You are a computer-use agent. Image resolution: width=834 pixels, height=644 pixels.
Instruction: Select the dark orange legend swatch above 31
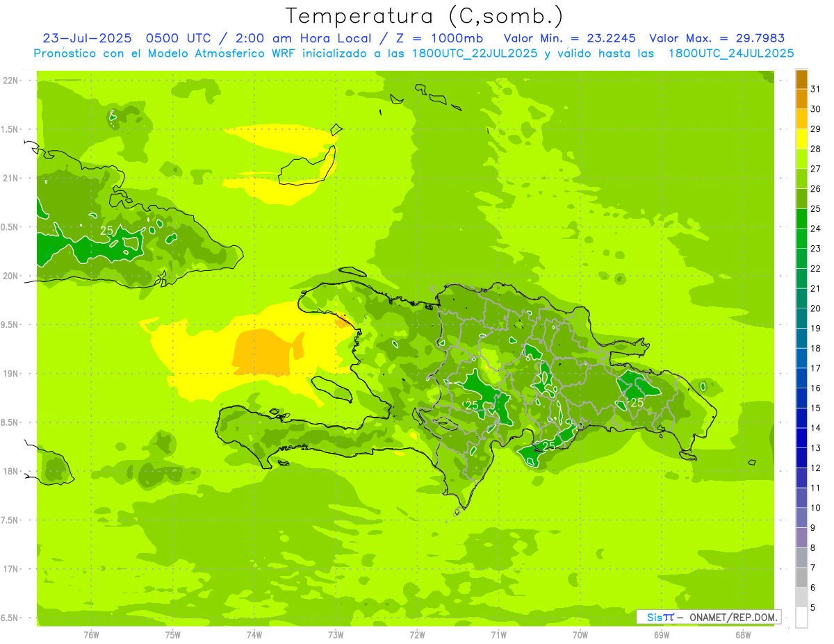(801, 79)
